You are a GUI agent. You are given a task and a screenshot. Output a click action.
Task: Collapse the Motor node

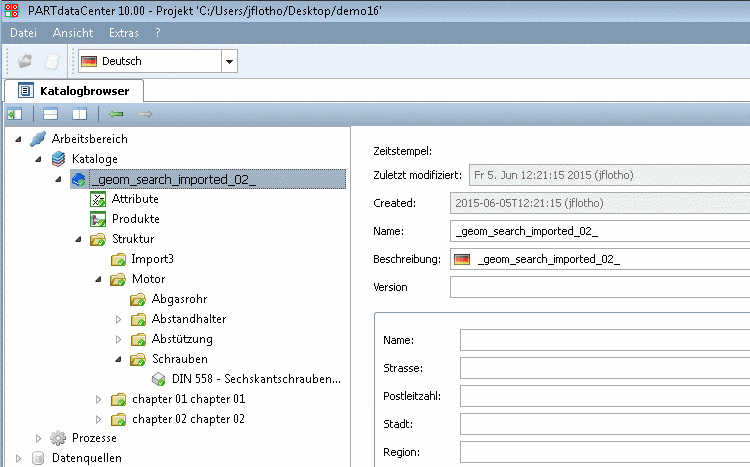click(98, 279)
